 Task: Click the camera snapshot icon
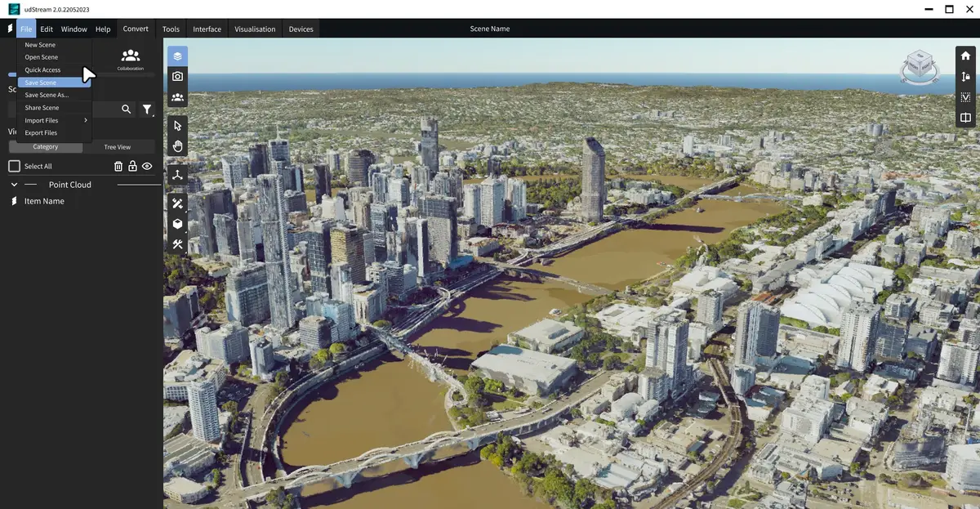click(x=177, y=77)
